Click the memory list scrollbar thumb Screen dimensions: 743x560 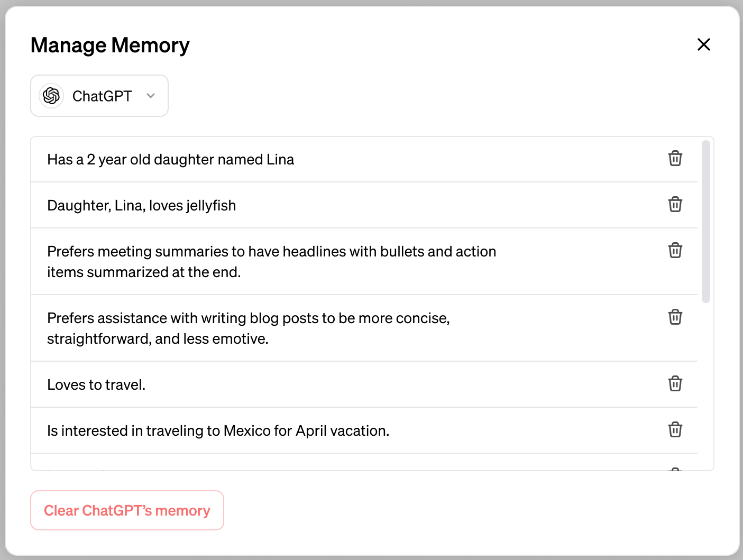[705, 222]
